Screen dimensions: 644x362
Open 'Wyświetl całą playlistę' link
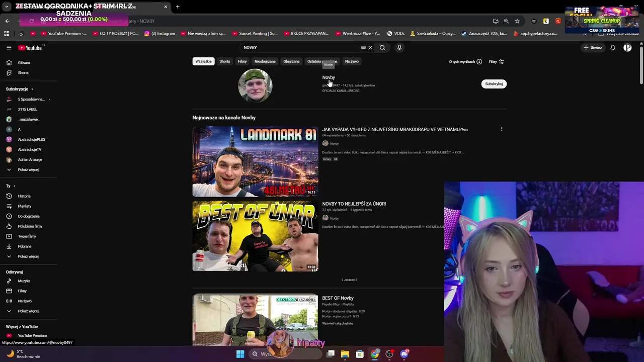[x=337, y=323]
